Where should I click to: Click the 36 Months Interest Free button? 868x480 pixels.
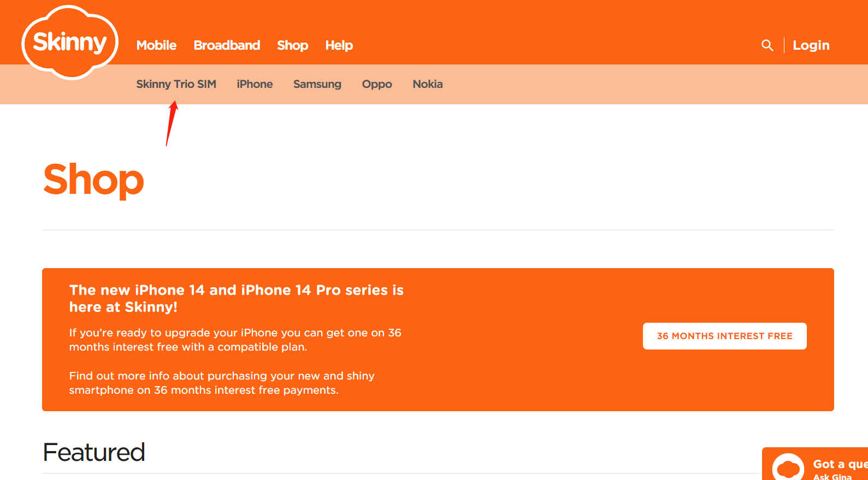(x=724, y=336)
